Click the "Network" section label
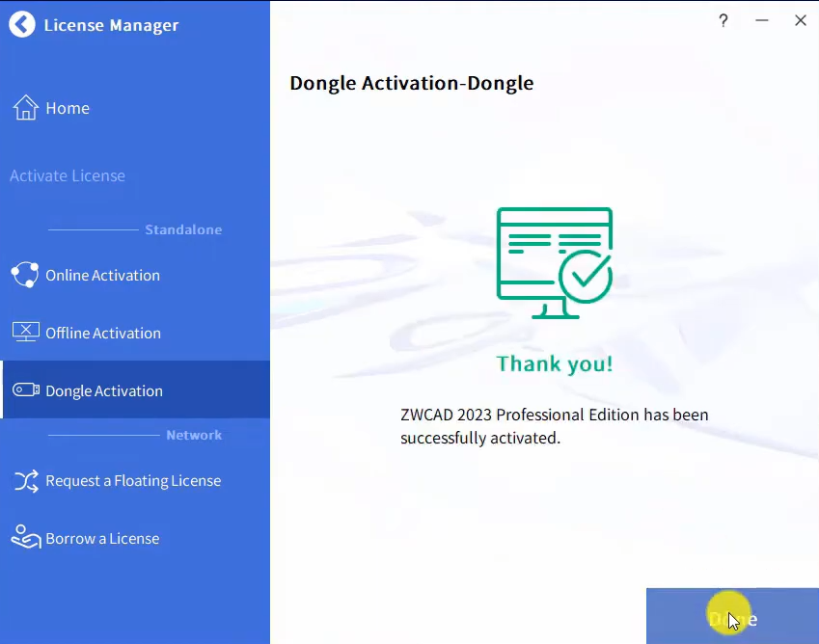The height and width of the screenshot is (644, 819). [194, 435]
